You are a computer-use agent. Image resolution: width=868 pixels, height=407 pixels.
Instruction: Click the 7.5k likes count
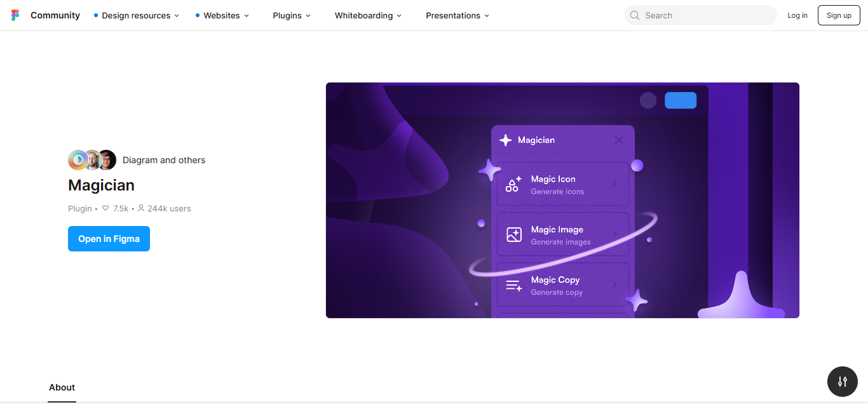tap(121, 208)
